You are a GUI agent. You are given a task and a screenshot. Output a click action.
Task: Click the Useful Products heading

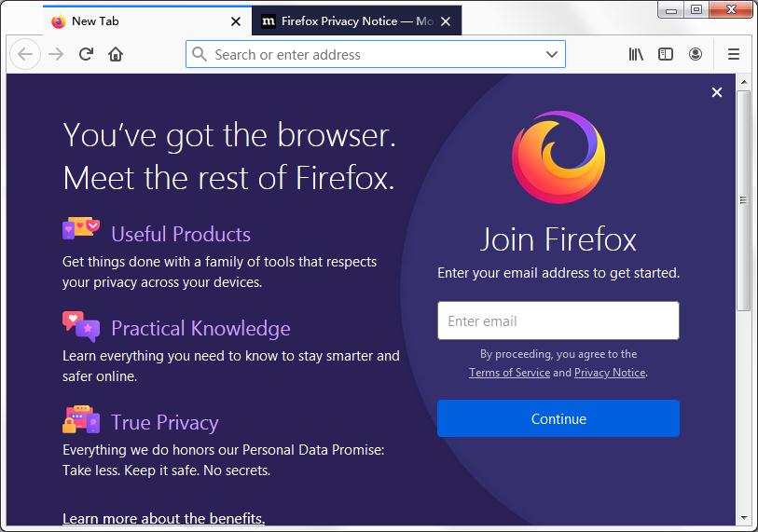[x=181, y=235]
